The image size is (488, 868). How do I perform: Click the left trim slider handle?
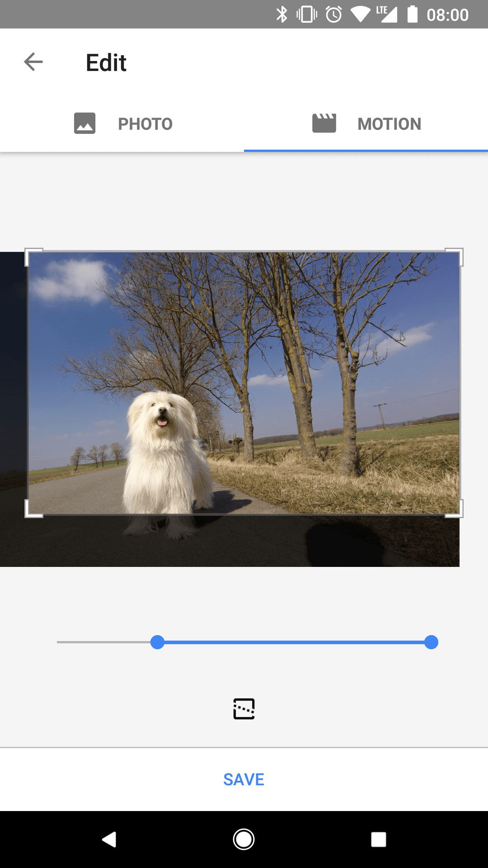coord(157,642)
